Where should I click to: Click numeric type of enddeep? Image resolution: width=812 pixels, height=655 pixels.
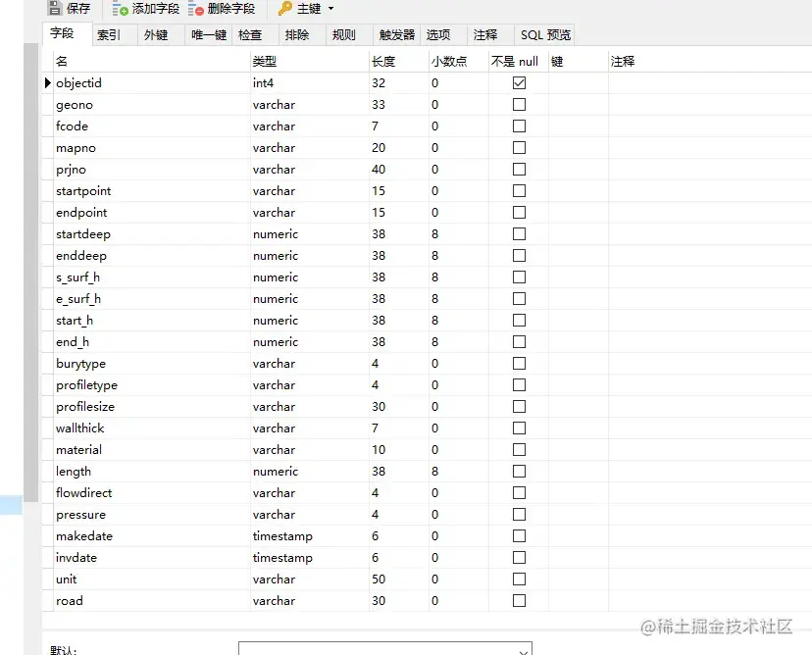276,256
